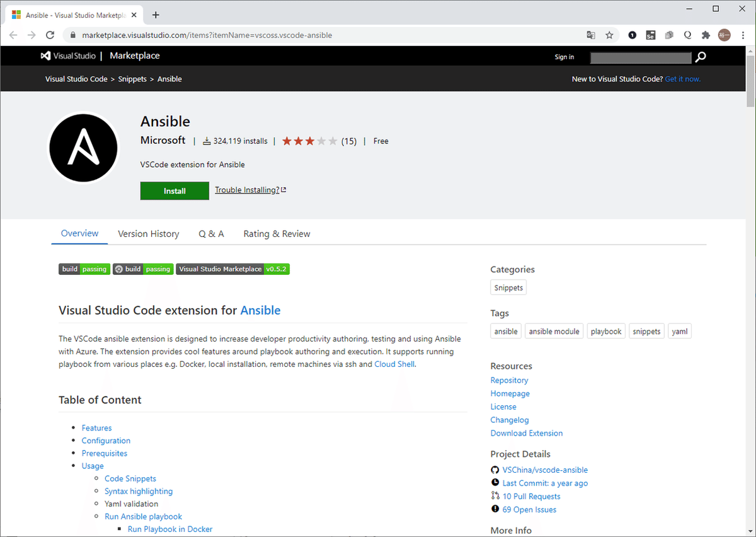Click the Snippets category tag
756x537 pixels.
pyautogui.click(x=508, y=287)
